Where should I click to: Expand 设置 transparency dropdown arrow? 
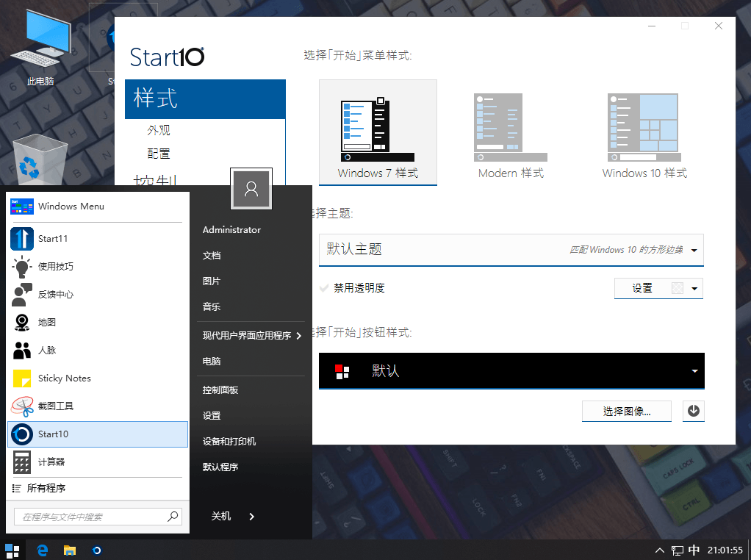click(694, 288)
